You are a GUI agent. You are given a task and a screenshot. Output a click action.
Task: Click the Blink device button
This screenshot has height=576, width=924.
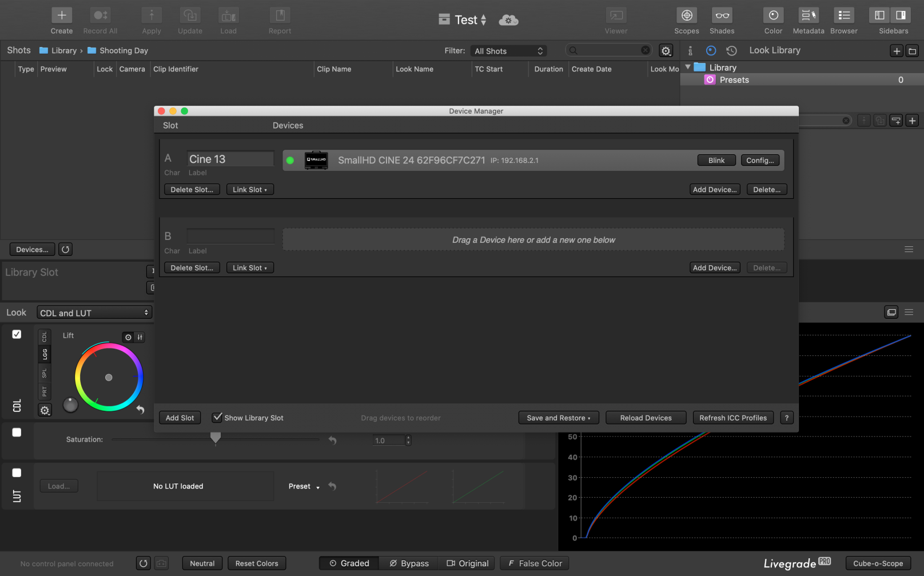point(716,161)
